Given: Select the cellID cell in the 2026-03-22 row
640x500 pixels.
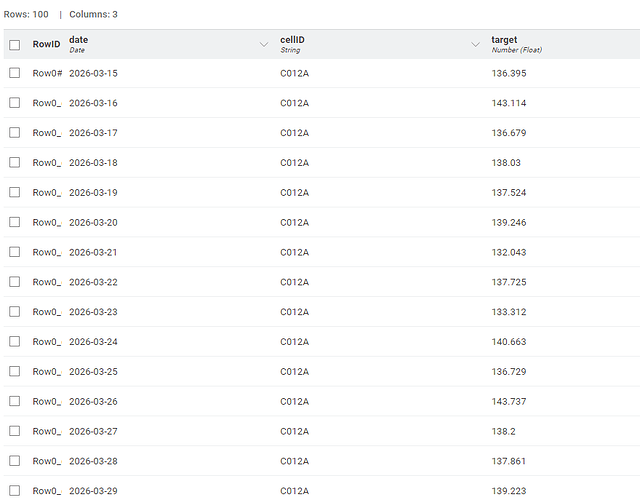Looking at the screenshot, I should coord(294,282).
